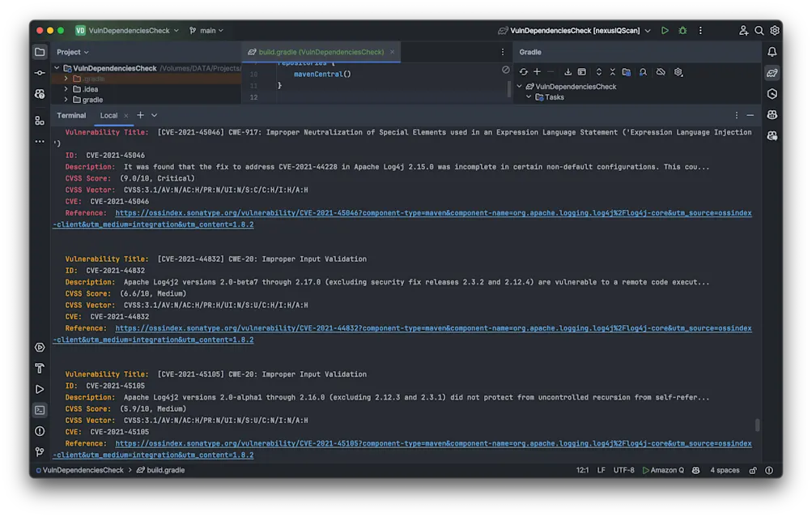Expand all nodes in Gradle panel
The height and width of the screenshot is (517, 812).
598,72
